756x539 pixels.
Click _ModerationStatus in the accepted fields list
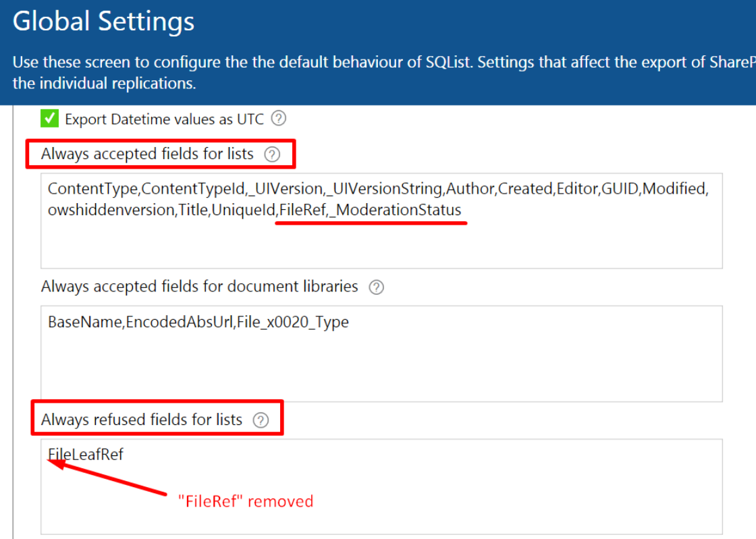[396, 210]
